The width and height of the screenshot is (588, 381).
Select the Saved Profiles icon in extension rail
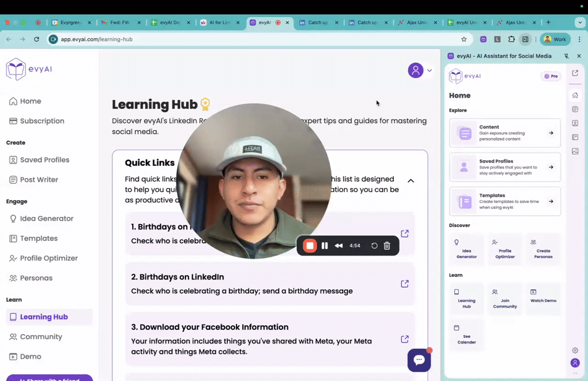(575, 123)
